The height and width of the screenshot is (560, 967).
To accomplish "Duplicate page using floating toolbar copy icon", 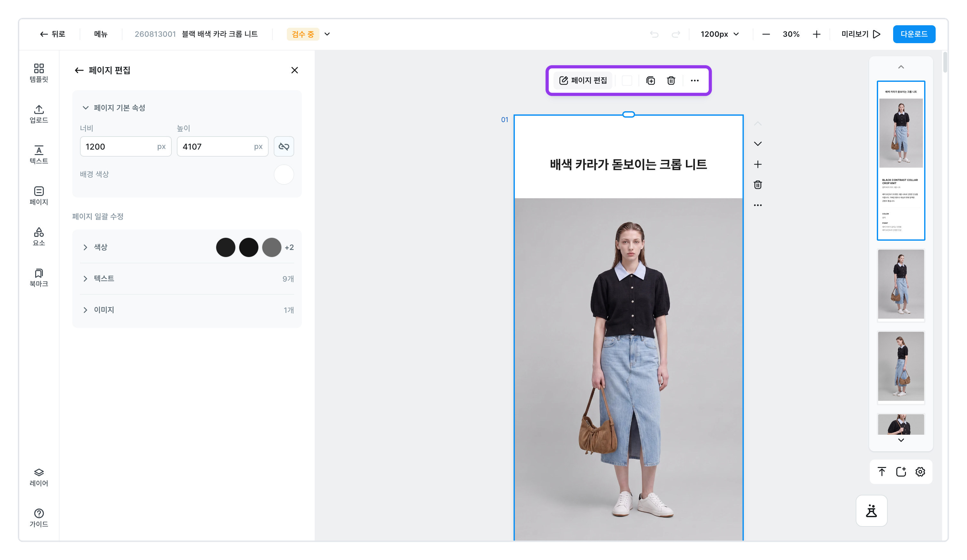I will (x=650, y=81).
